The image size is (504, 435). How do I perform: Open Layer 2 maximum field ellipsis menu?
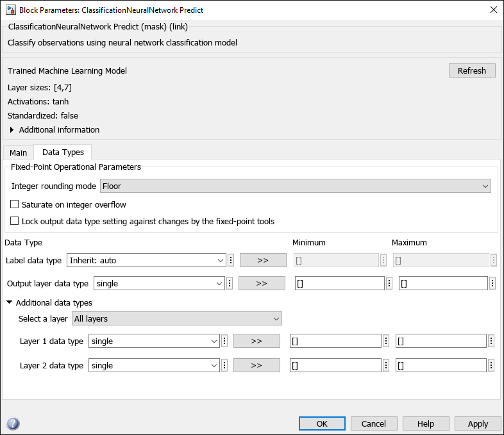[491, 366]
